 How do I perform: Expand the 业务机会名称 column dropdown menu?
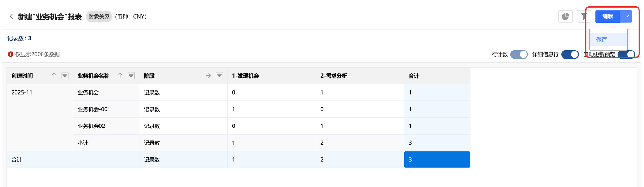(x=131, y=76)
